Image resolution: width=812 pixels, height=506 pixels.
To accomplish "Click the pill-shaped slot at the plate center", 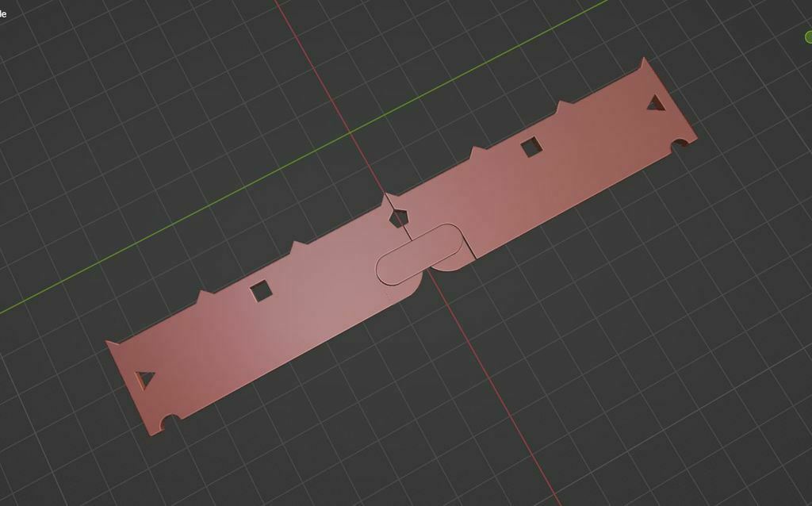I will coord(420,255).
